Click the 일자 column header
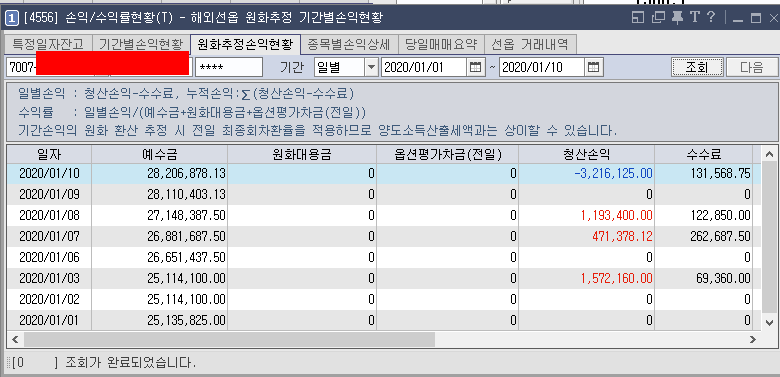The height and width of the screenshot is (377, 780). click(49, 155)
